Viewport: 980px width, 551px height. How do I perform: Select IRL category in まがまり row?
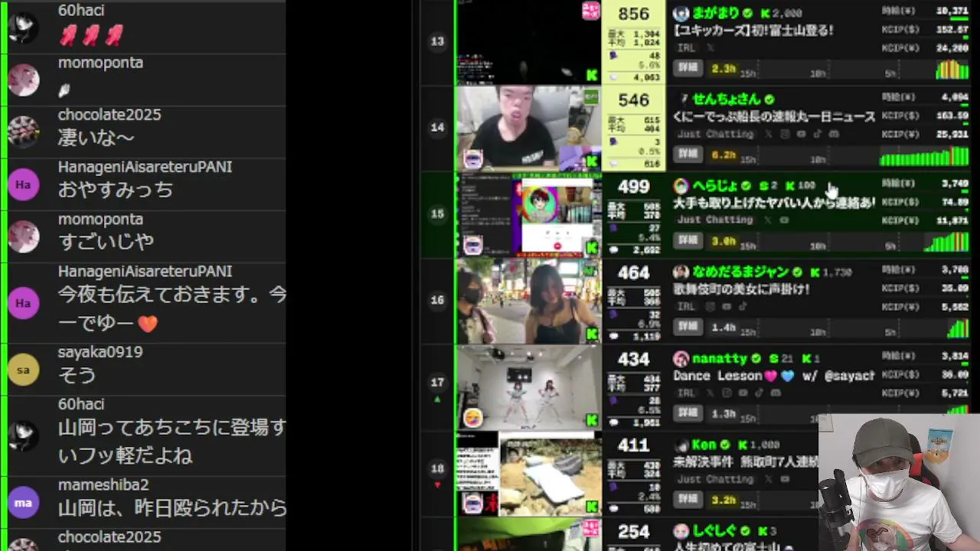point(686,47)
